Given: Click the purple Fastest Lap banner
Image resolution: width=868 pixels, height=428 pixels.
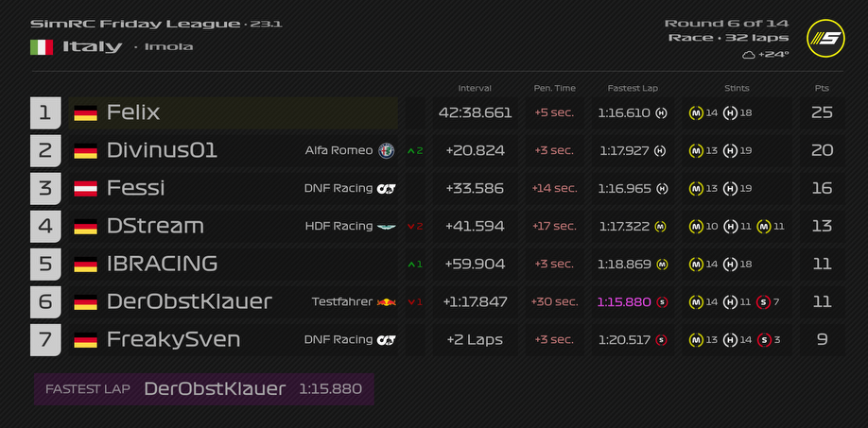Looking at the screenshot, I should pos(203,388).
